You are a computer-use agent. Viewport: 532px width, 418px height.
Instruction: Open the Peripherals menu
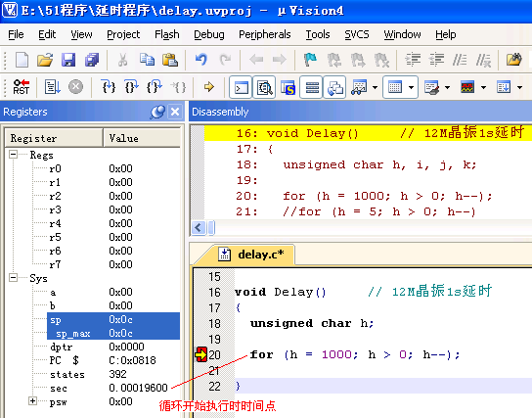[x=265, y=34]
